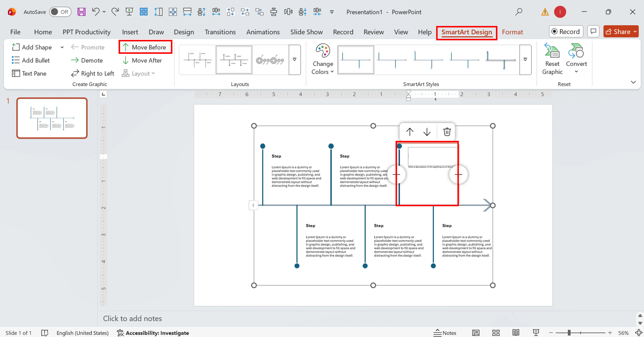The image size is (644, 337).
Task: Select slide 1 thumbnail in panel
Action: [x=52, y=118]
